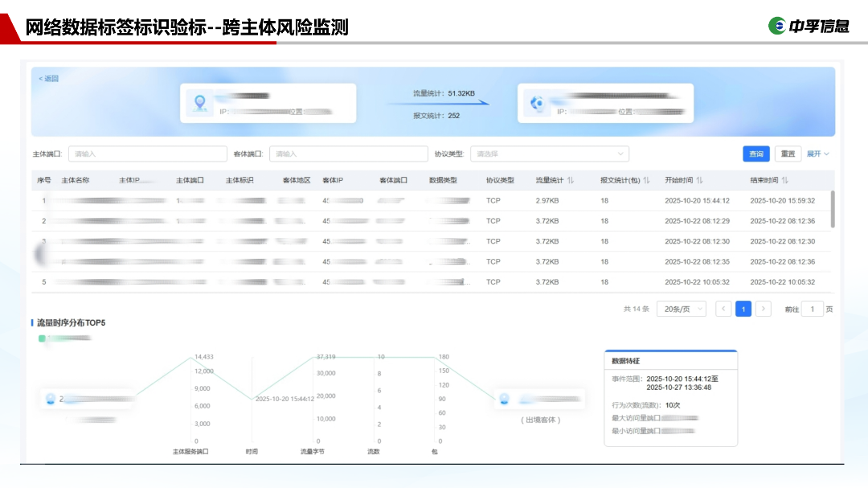The image size is (868, 488).
Task: Click the table's vertical scrollbar
Action: pyautogui.click(x=832, y=209)
